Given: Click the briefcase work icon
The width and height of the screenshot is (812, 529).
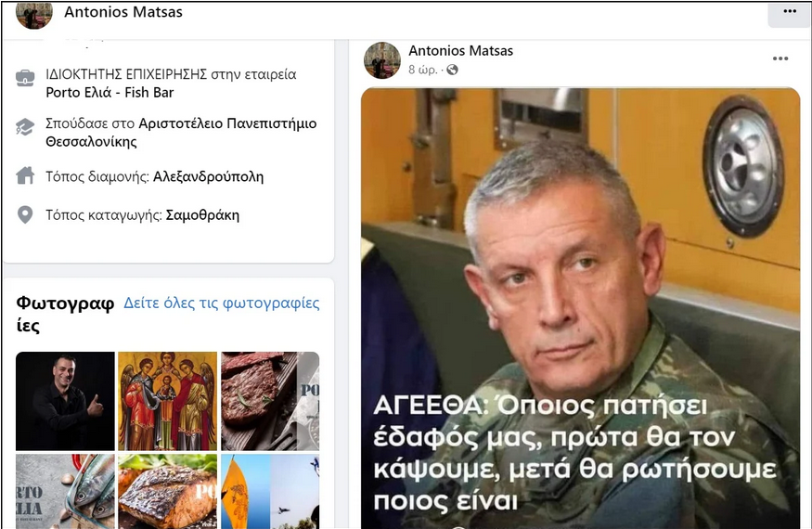Looking at the screenshot, I should (x=25, y=78).
